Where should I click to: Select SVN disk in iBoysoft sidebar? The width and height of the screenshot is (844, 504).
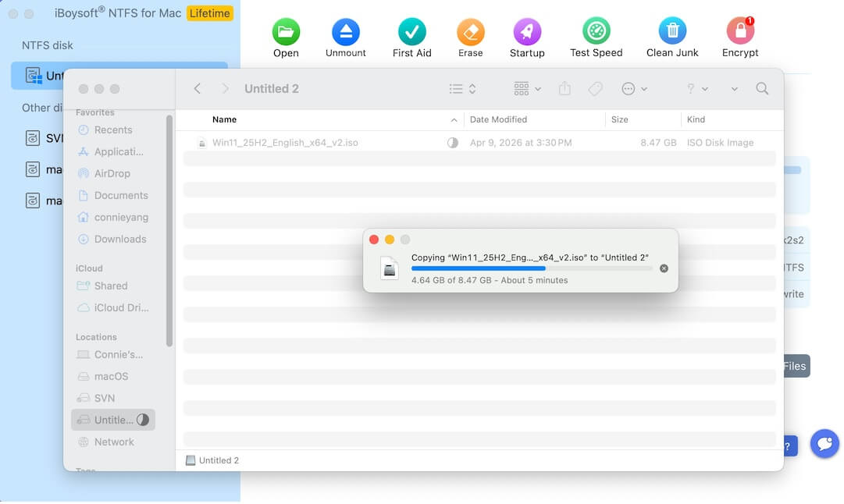click(43, 138)
